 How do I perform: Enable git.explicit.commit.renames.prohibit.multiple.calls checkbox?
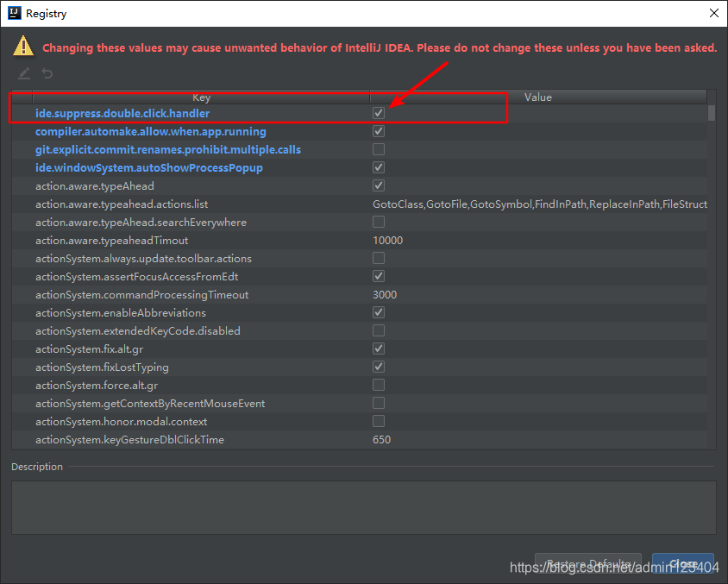(x=379, y=149)
